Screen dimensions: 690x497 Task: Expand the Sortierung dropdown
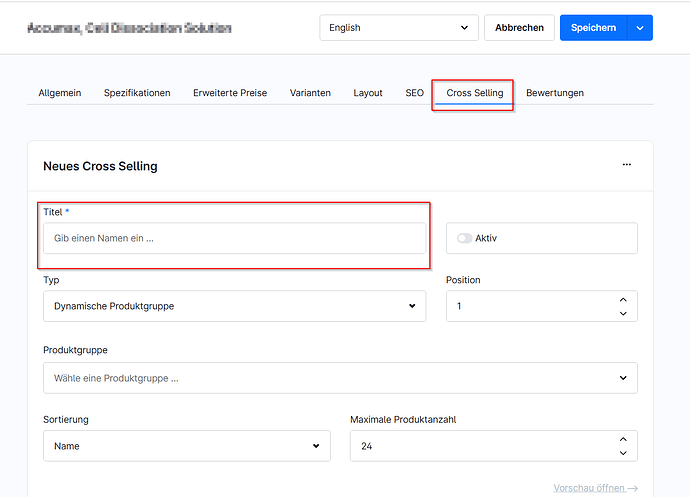pos(186,446)
